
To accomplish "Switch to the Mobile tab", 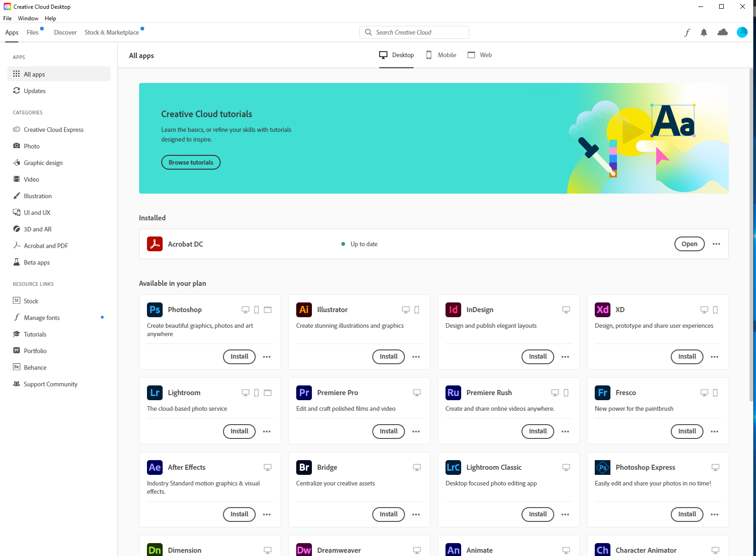I will coord(441,55).
